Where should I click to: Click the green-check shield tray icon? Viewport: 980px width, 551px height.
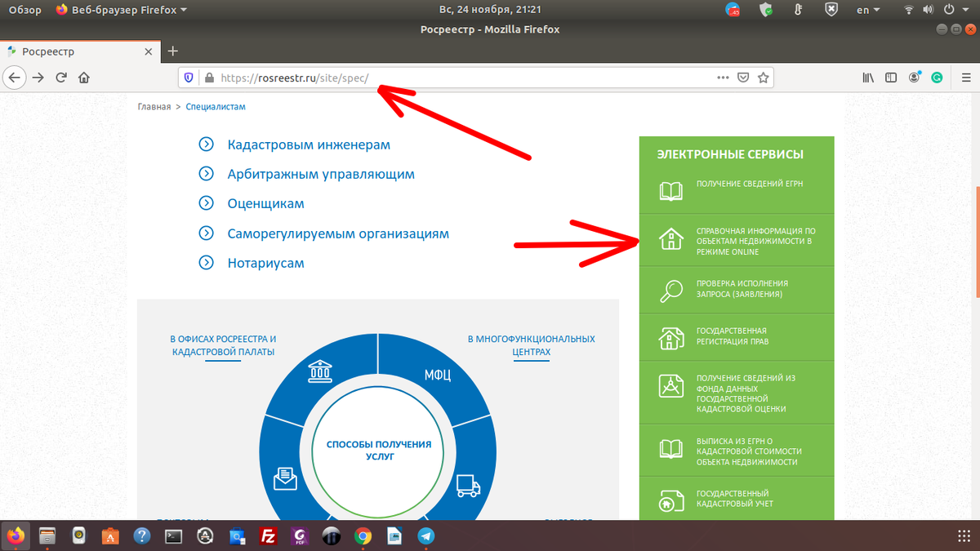pos(765,10)
